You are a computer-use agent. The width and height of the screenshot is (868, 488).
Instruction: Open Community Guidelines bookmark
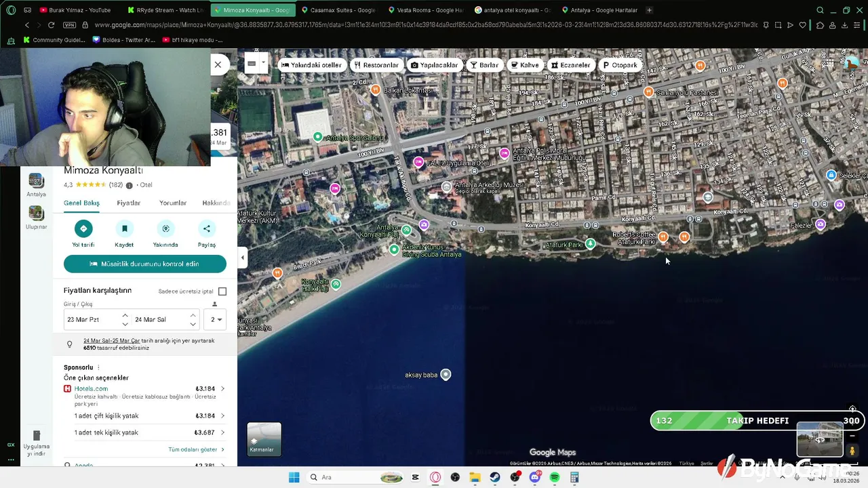pyautogui.click(x=54, y=40)
